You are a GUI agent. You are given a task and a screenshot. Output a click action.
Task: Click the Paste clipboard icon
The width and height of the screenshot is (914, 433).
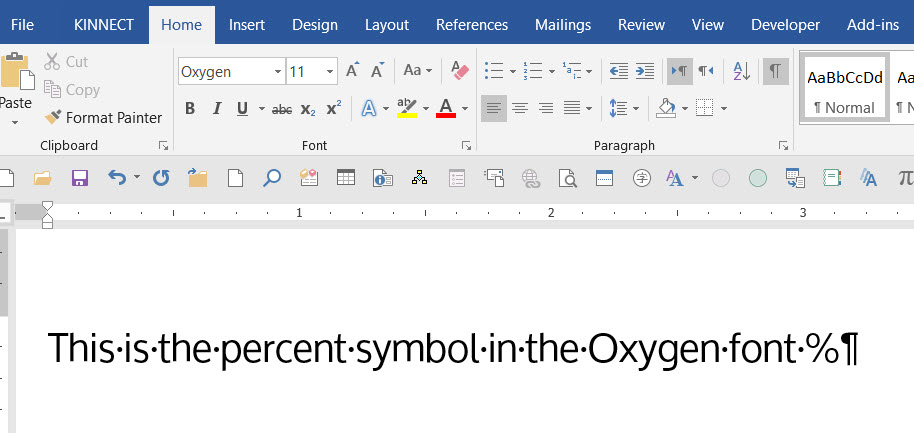click(x=16, y=71)
